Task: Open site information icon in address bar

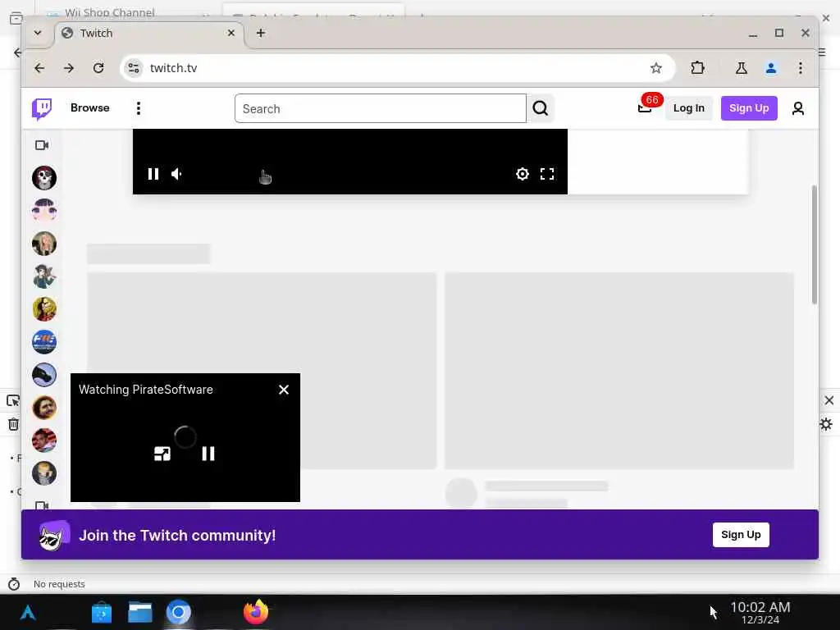Action: click(x=134, y=68)
